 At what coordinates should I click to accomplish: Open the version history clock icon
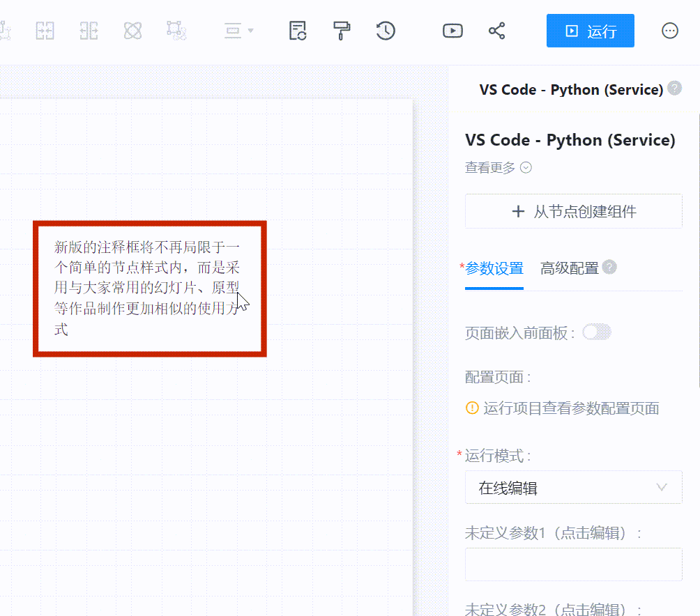386,31
